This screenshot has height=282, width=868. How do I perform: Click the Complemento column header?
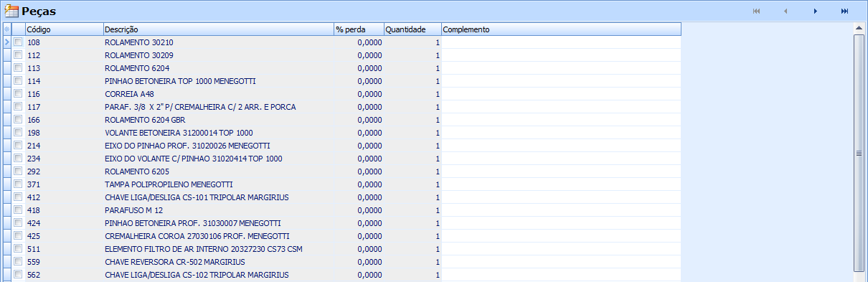561,29
